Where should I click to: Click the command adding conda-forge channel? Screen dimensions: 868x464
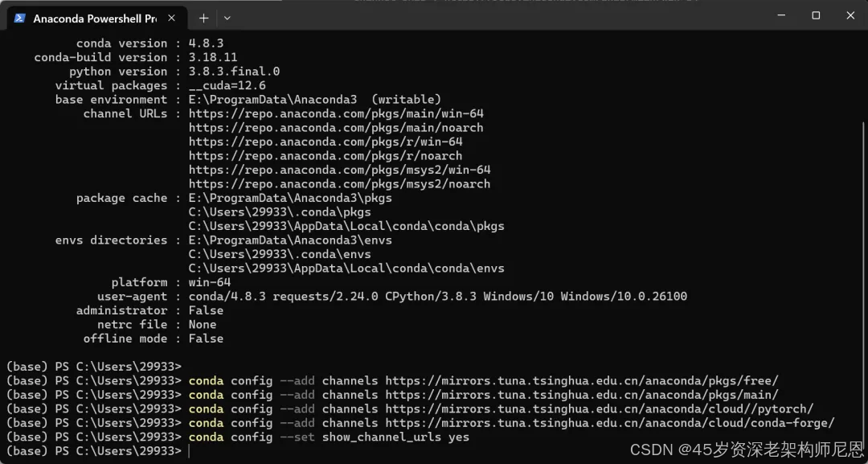(511, 423)
